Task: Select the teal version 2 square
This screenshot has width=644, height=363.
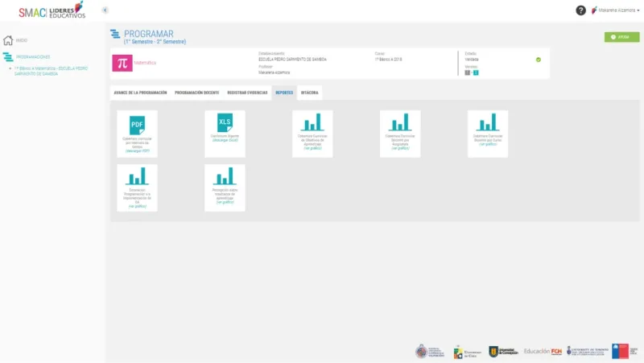Action: (x=476, y=72)
